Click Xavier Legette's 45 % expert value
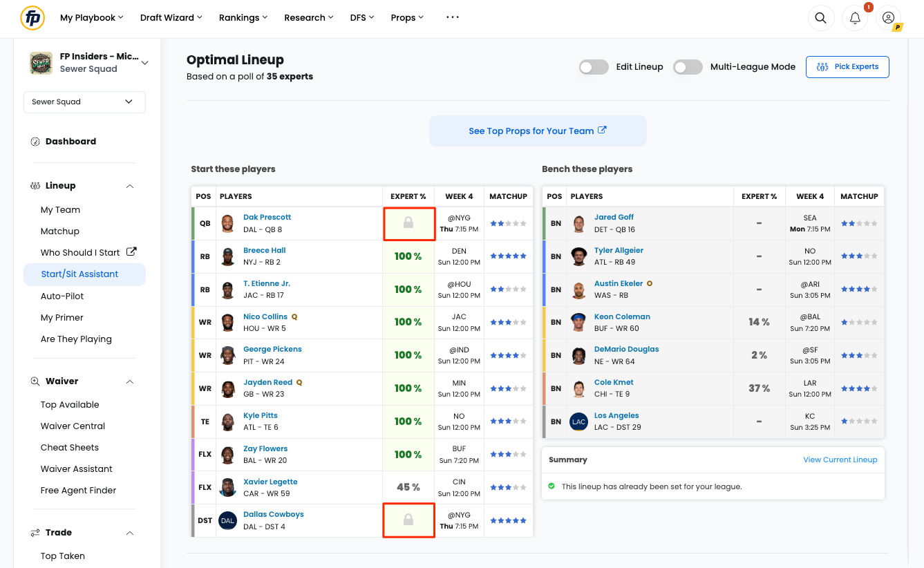This screenshot has width=924, height=568. pos(408,487)
